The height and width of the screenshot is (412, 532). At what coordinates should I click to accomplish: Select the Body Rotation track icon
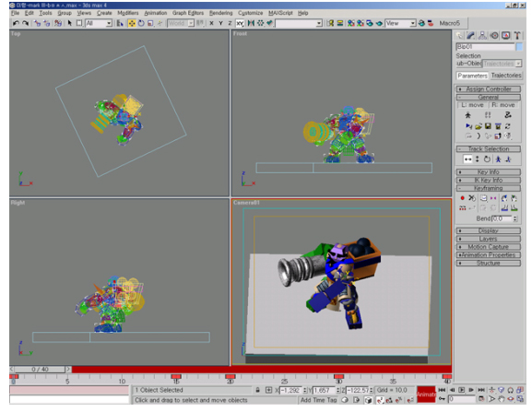point(487,159)
